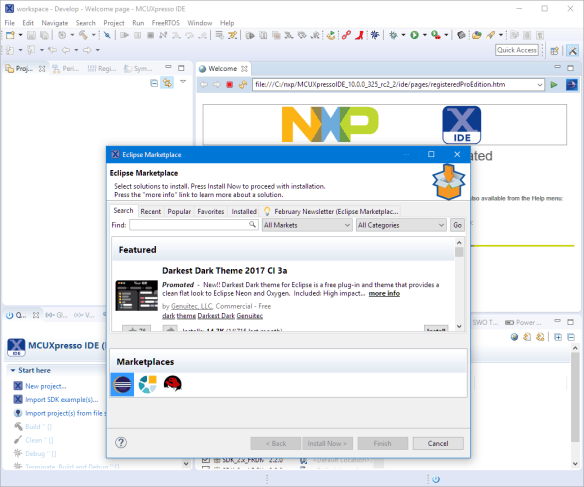Open the New wizard dropdown arrow
This screenshot has width=584, height=487.
click(x=20, y=35)
